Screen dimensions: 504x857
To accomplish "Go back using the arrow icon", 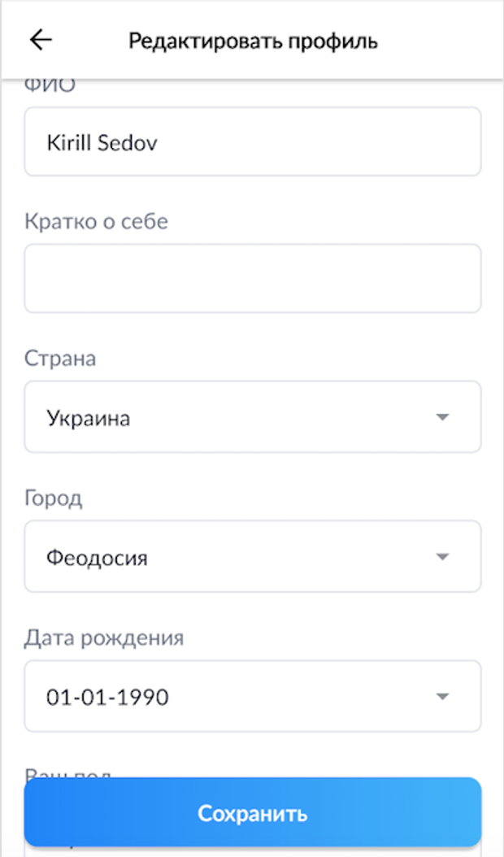I will click(x=41, y=41).
